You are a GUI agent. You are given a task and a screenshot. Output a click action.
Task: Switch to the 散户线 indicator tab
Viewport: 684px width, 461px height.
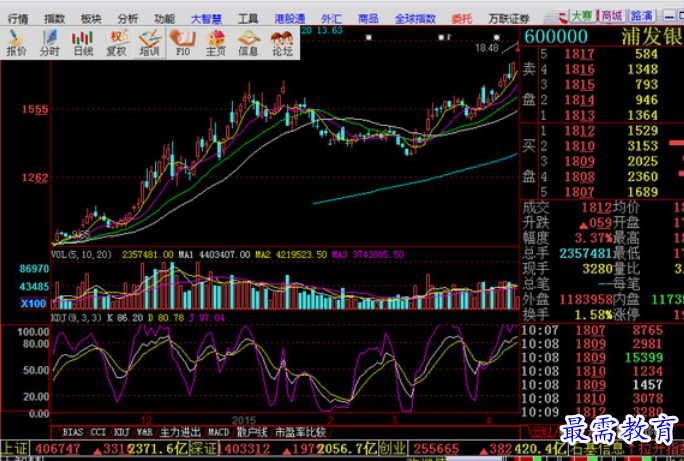click(252, 432)
